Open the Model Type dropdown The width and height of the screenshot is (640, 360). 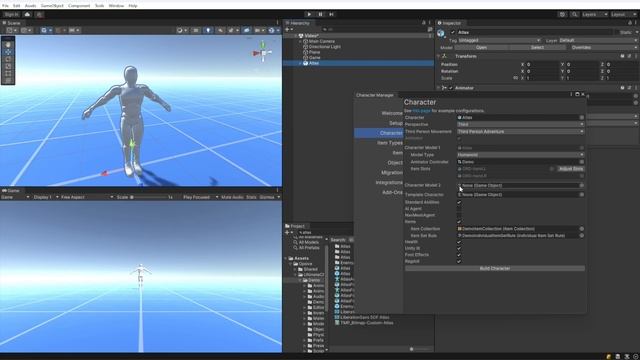point(520,155)
